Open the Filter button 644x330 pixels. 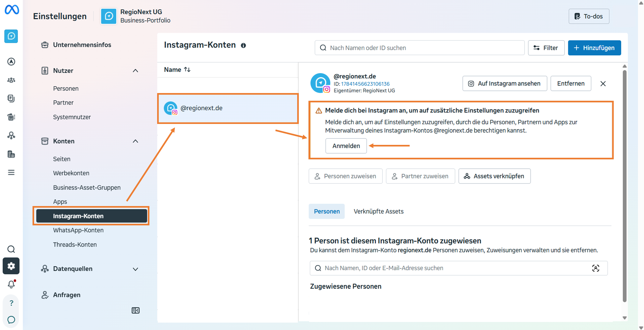(546, 48)
